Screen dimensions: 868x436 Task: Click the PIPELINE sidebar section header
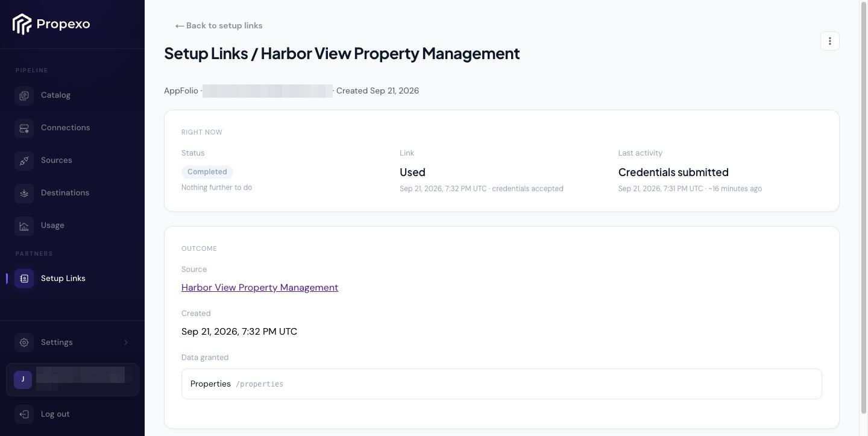click(x=32, y=71)
